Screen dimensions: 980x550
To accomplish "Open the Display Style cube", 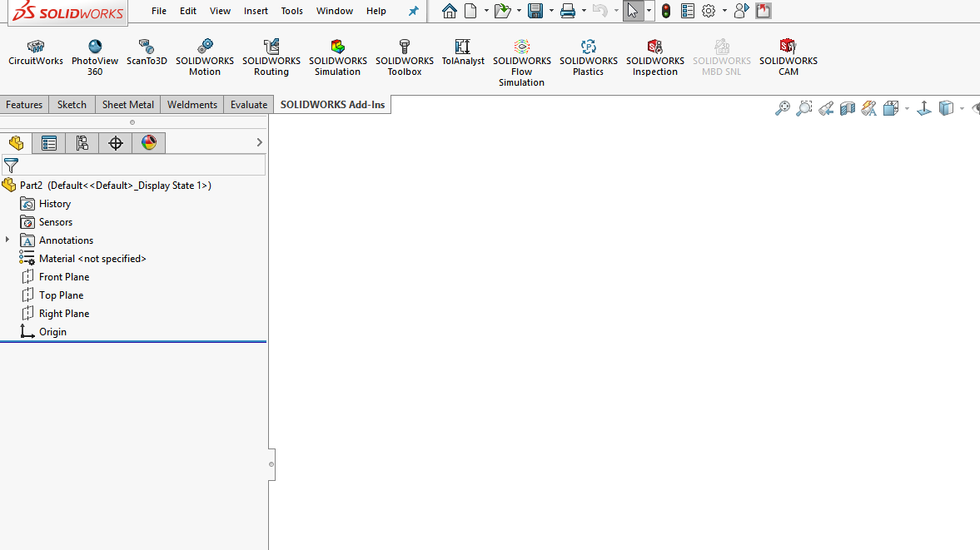I will 946,109.
